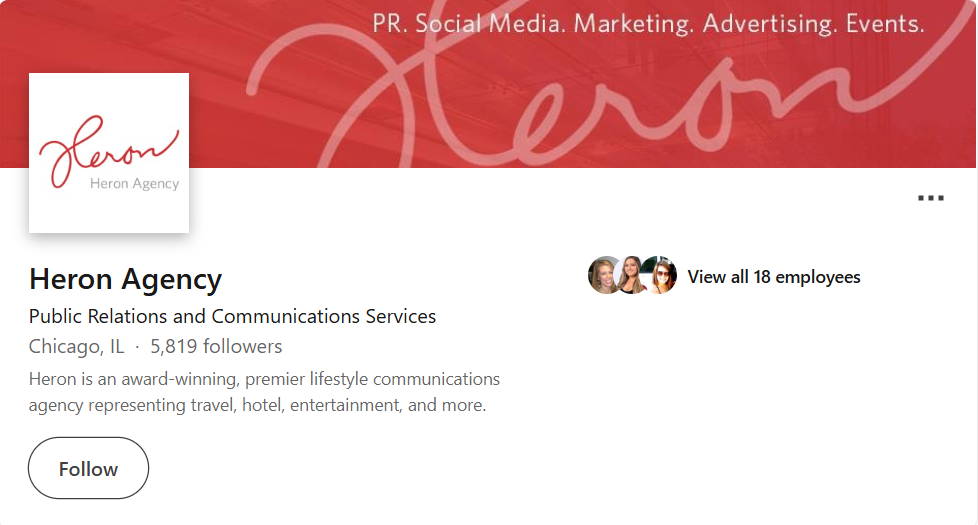Select Public Relations and Communications Services text

tap(232, 316)
